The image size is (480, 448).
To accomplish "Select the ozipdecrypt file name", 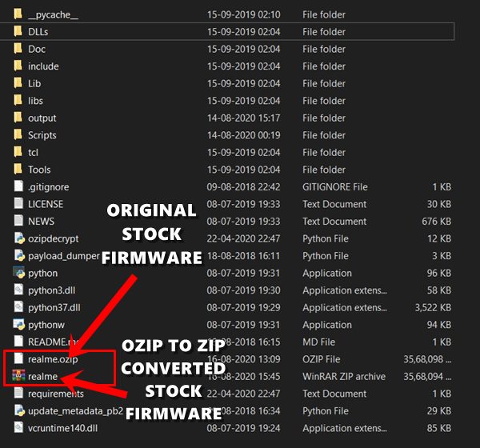I will pyautogui.click(x=54, y=239).
